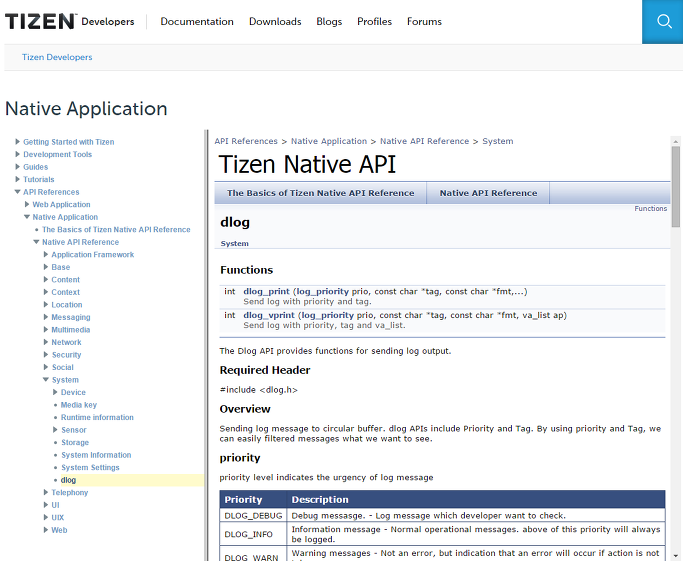Screen dimensions: 683x561
Task: Expand the Device tree arrow
Action: [55, 392]
